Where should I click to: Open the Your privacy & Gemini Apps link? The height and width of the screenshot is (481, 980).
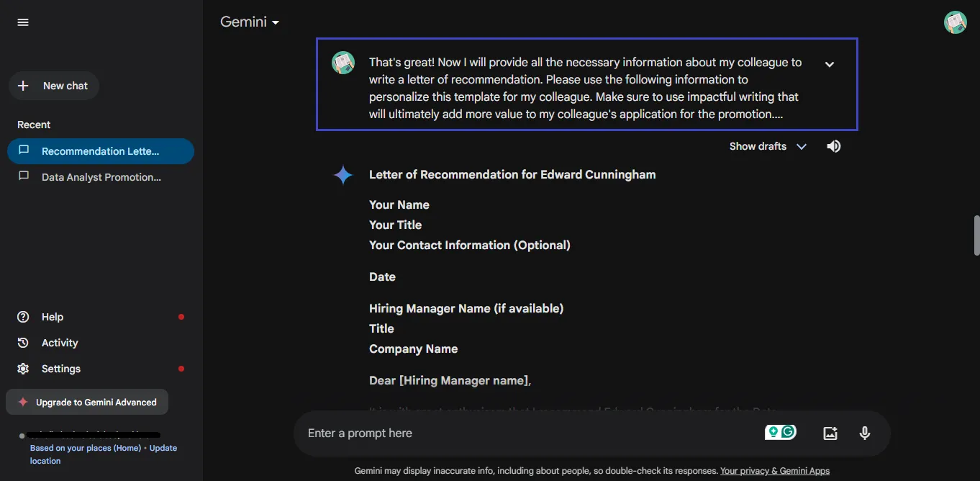775,470
